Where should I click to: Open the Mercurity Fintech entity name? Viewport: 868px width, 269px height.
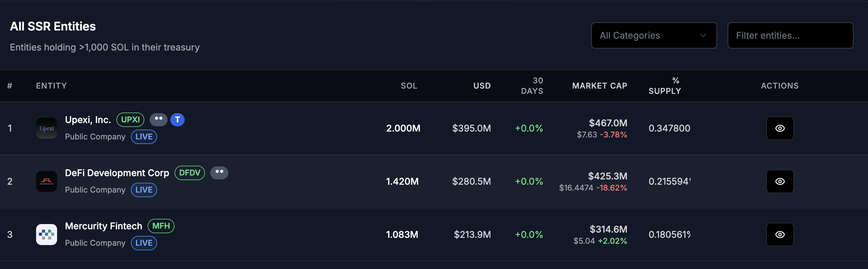(103, 226)
